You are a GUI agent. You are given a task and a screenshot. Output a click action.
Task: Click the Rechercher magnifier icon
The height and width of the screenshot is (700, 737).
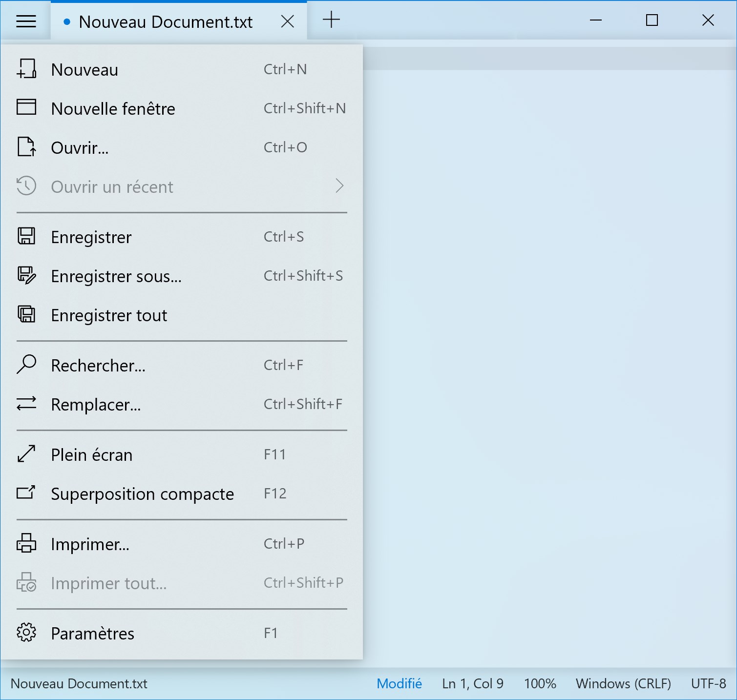26,365
